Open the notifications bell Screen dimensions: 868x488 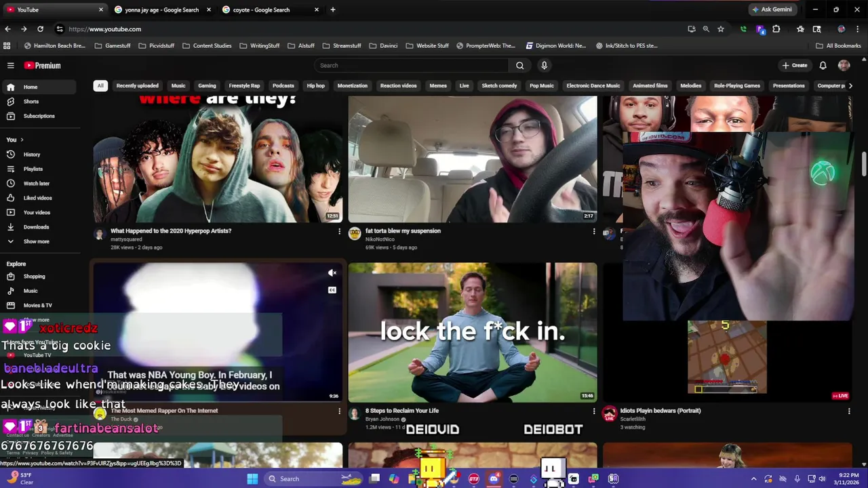coord(823,66)
